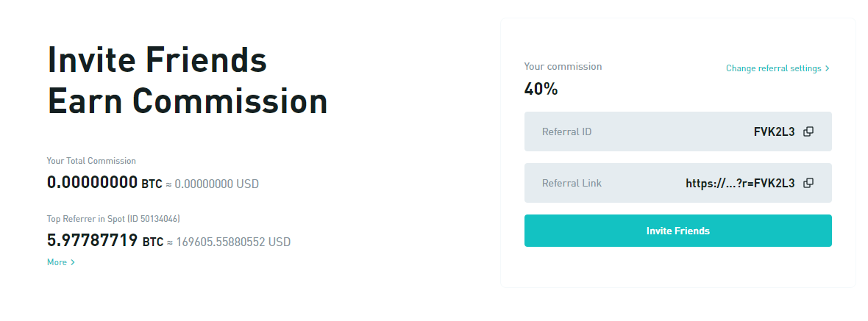
Task: Click the 0.00000000 BTC total commission amount
Action: click(x=104, y=182)
